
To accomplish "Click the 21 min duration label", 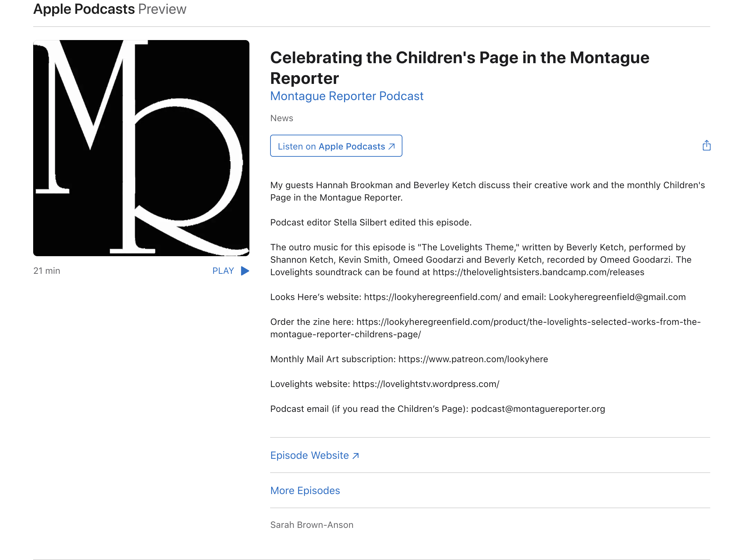I will (47, 271).
